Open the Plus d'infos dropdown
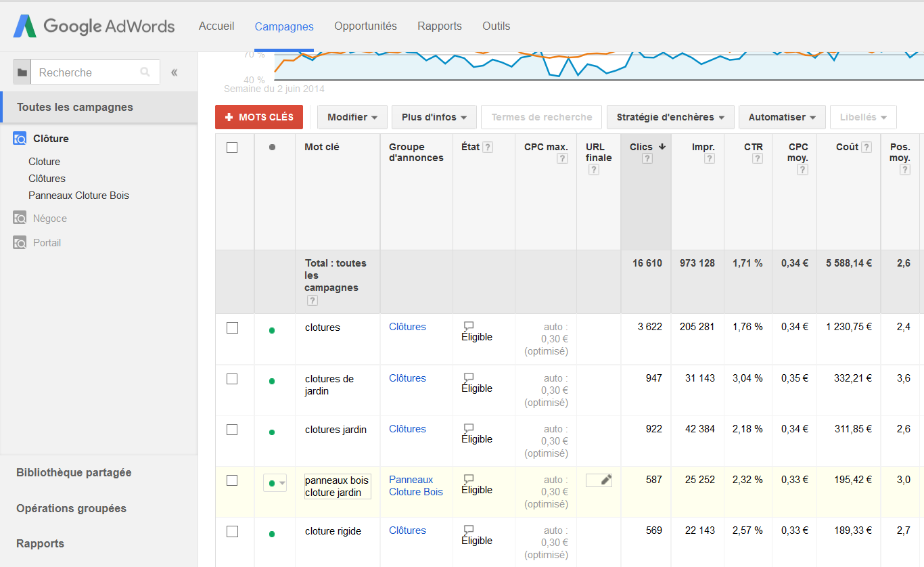924x567 pixels. pyautogui.click(x=434, y=117)
